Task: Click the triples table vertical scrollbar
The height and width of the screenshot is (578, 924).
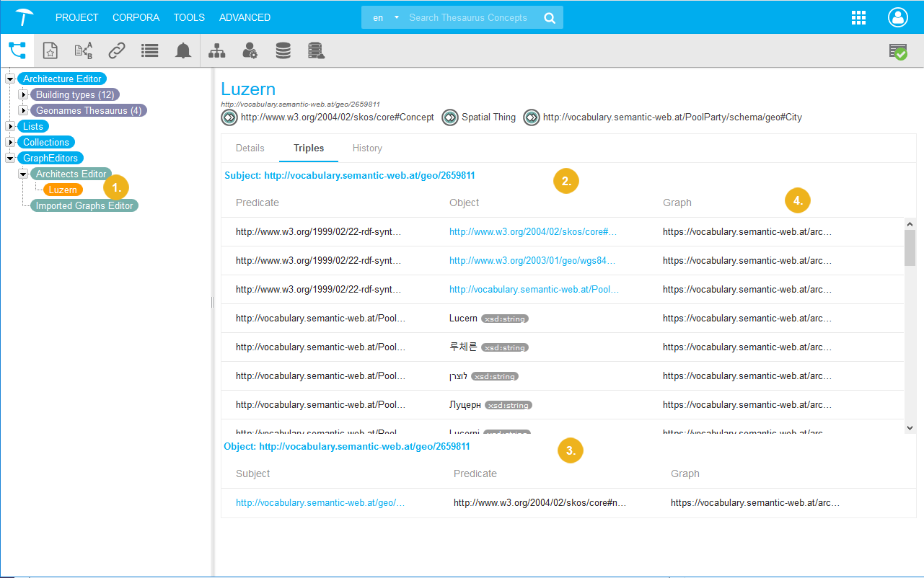Action: 910,324
